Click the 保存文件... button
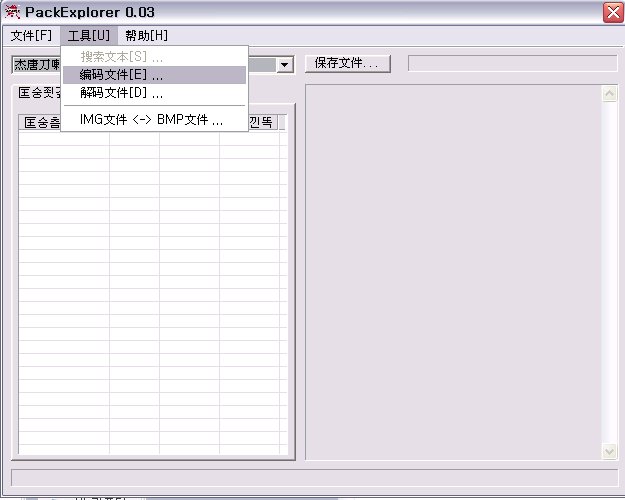Screen dimensions: 625x500 click(x=348, y=63)
